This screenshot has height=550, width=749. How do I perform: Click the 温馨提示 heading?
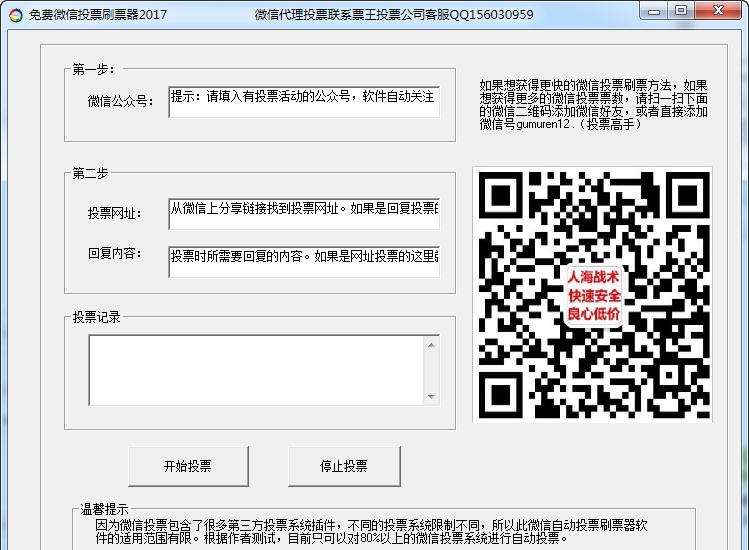[x=104, y=509]
